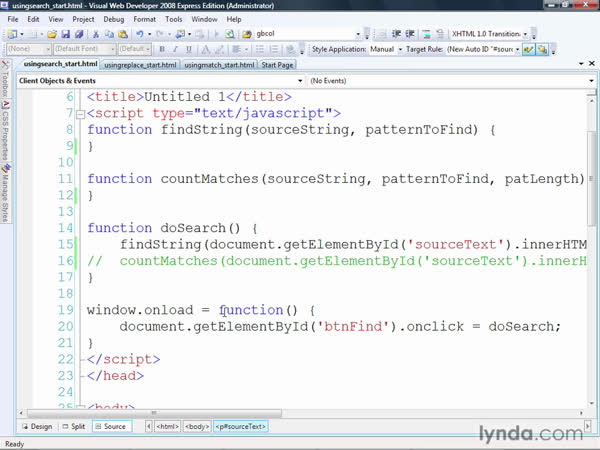The image size is (600, 450).
Task: Open the Style Application Manual dropdown
Action: [x=386, y=48]
